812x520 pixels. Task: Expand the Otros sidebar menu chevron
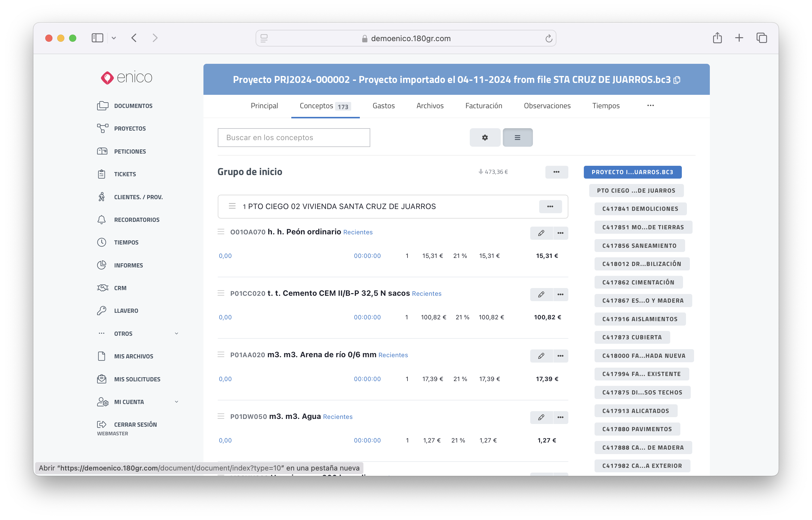coord(176,334)
